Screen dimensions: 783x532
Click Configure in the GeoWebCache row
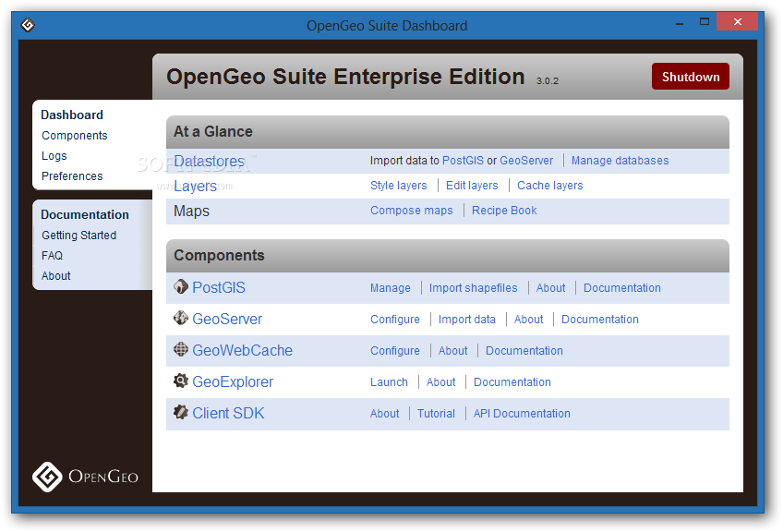coord(395,351)
